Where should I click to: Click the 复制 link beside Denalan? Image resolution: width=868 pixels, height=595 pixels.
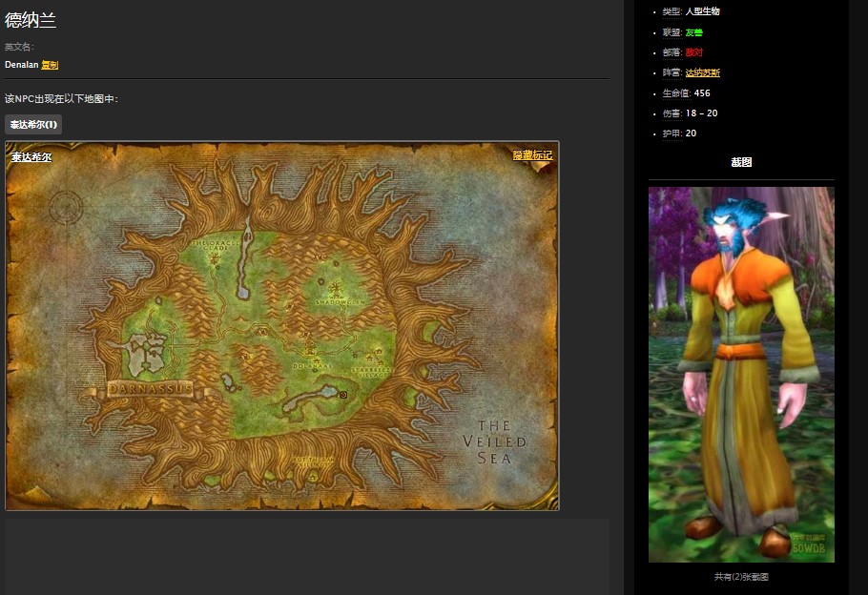(x=50, y=65)
